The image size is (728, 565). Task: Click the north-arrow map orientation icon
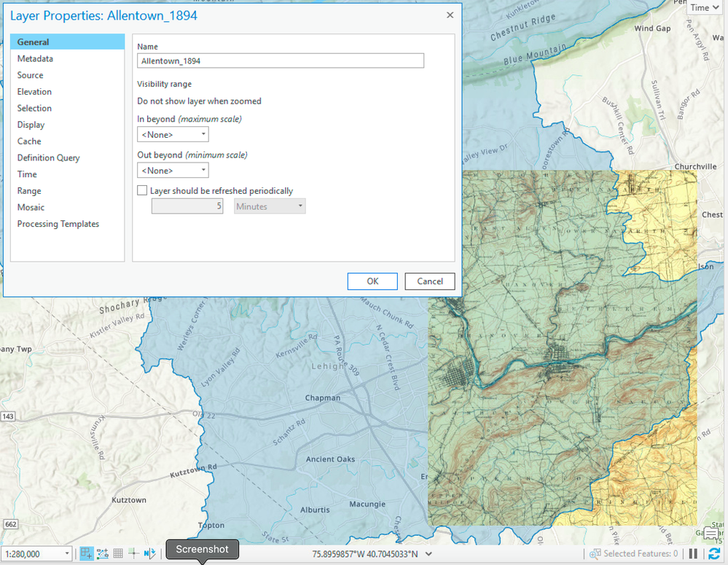tap(149, 553)
